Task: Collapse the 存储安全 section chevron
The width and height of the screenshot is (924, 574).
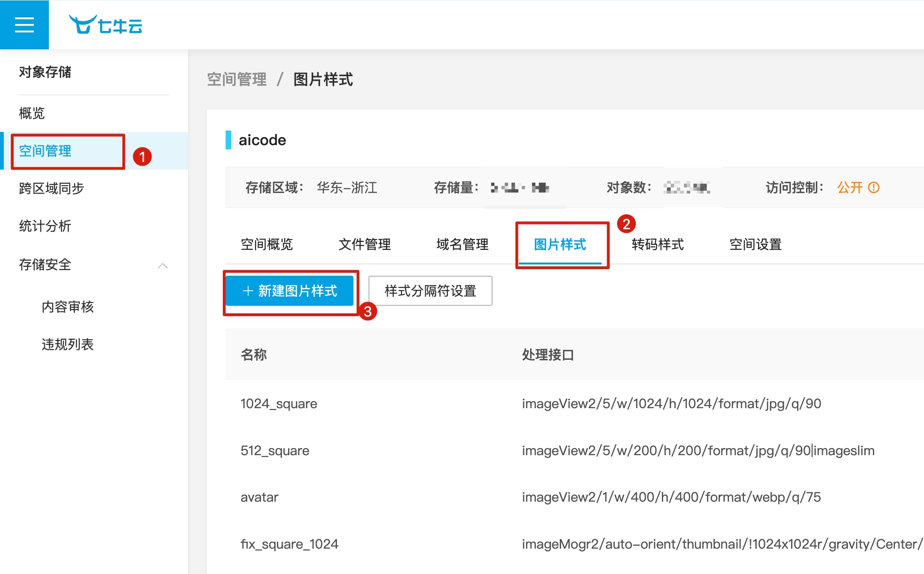Action: (163, 265)
